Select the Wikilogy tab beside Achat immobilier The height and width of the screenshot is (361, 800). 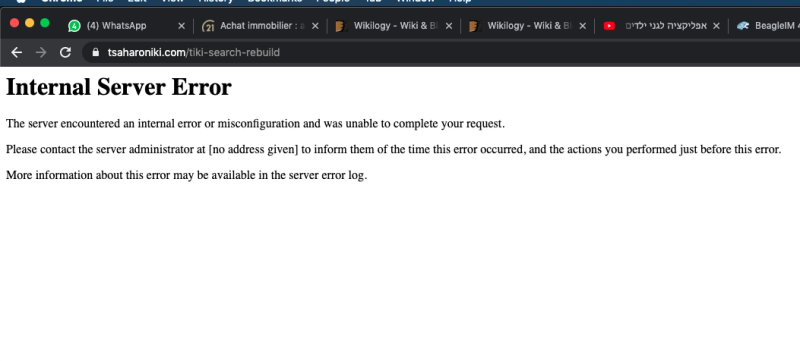pos(394,25)
